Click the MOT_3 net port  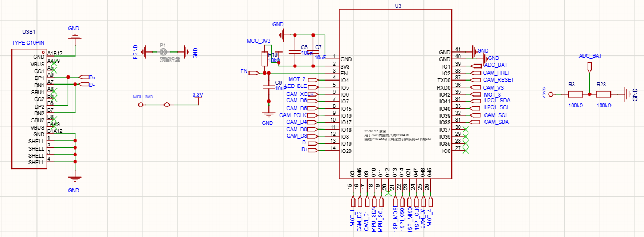coord(475,94)
